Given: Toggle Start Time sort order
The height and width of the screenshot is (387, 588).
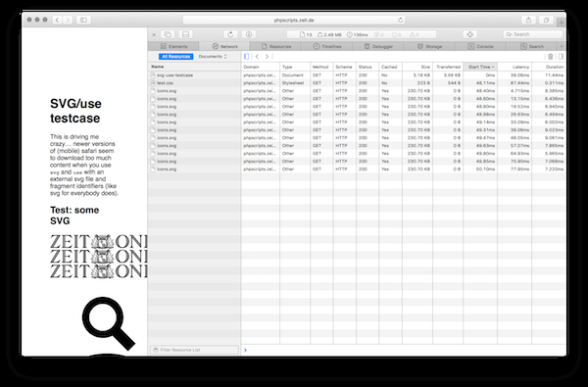Looking at the screenshot, I should (x=480, y=67).
